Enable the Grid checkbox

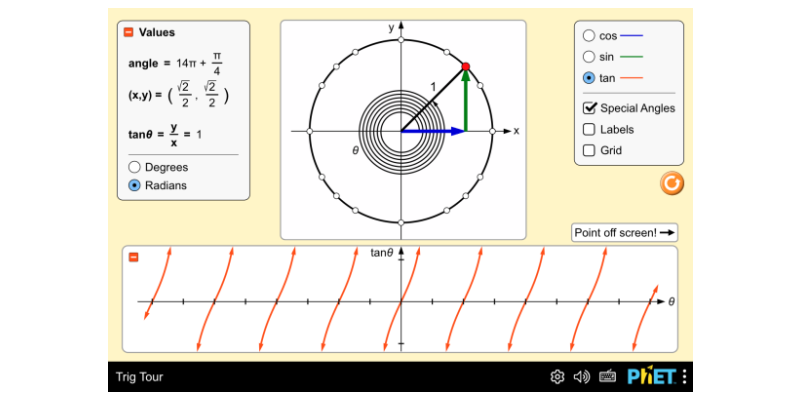[x=589, y=151]
